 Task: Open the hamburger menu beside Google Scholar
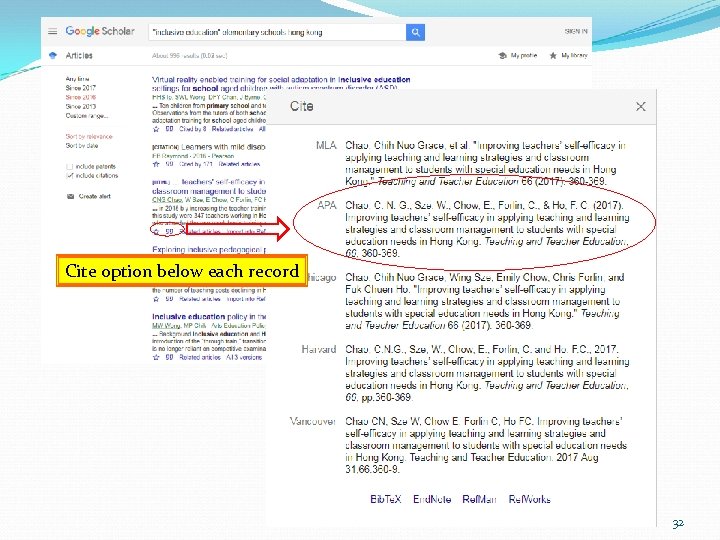53,31
